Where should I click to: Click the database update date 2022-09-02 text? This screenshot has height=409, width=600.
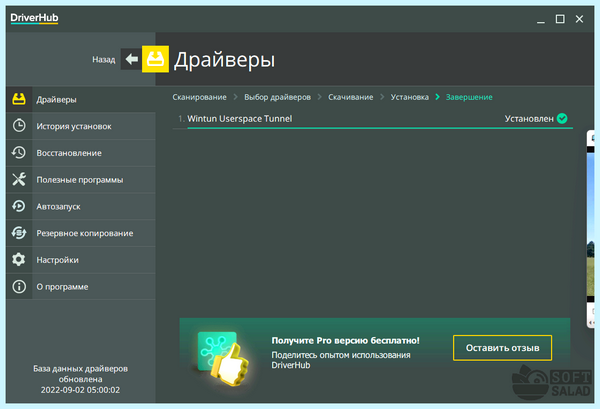click(80, 390)
